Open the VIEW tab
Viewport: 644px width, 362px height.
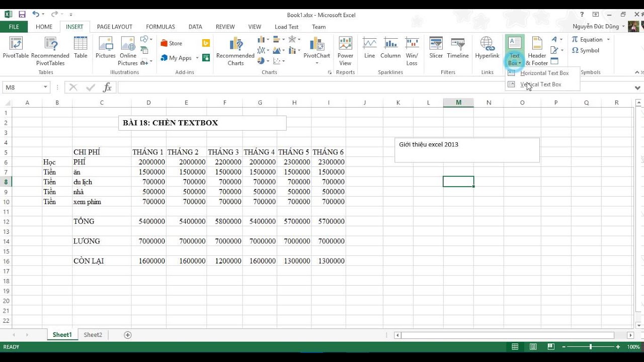[x=255, y=27]
